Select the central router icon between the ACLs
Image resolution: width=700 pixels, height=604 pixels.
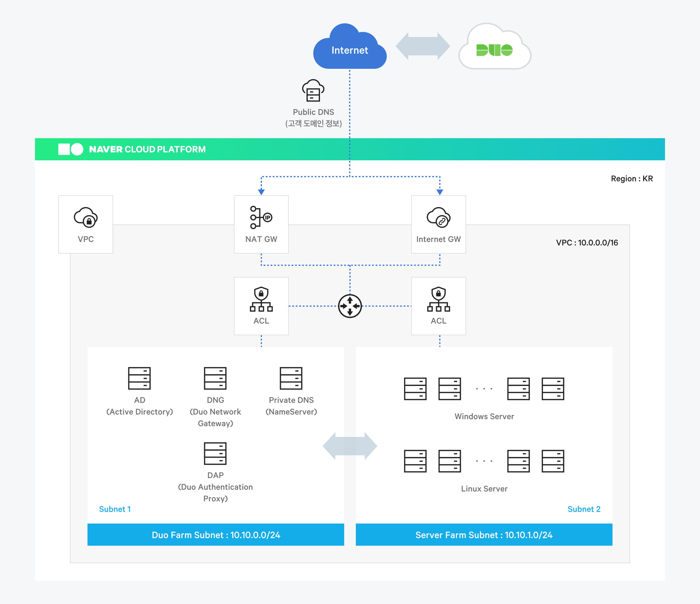(x=350, y=306)
